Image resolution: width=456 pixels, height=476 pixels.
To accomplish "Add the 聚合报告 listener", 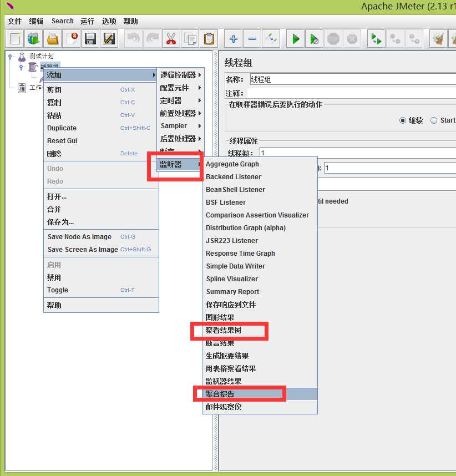I will [x=260, y=394].
